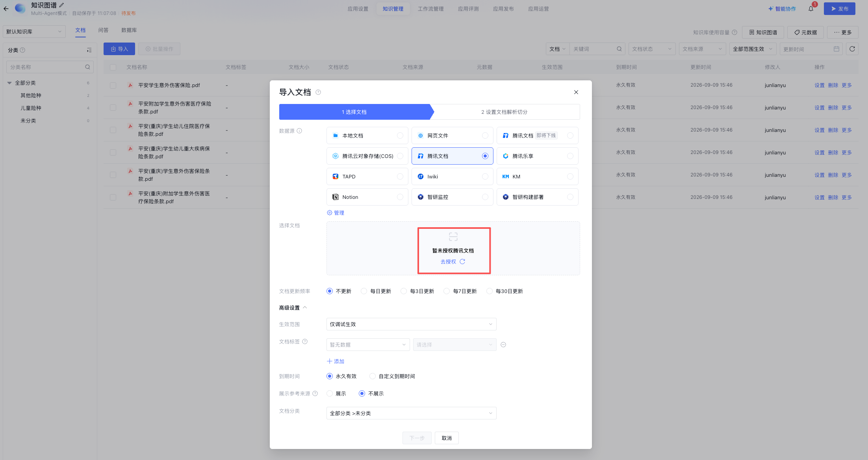The width and height of the screenshot is (868, 460).
Task: Open the 文档分类 dropdown
Action: 411,413
